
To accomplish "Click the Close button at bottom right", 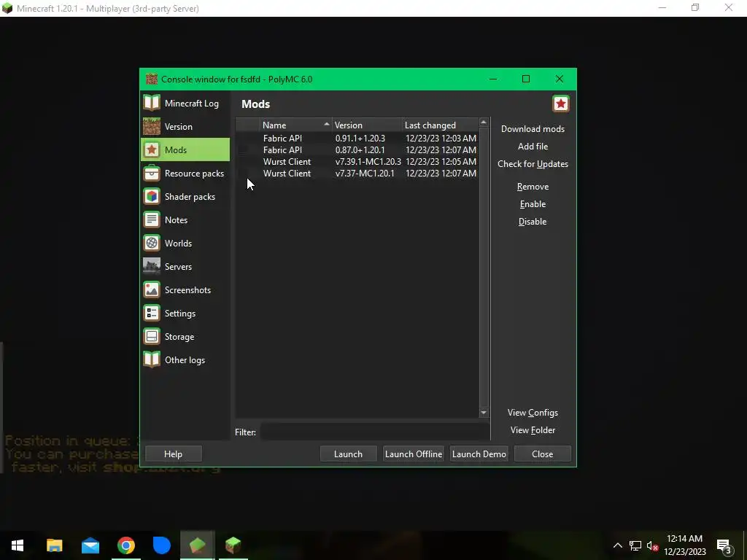I will [x=543, y=454].
